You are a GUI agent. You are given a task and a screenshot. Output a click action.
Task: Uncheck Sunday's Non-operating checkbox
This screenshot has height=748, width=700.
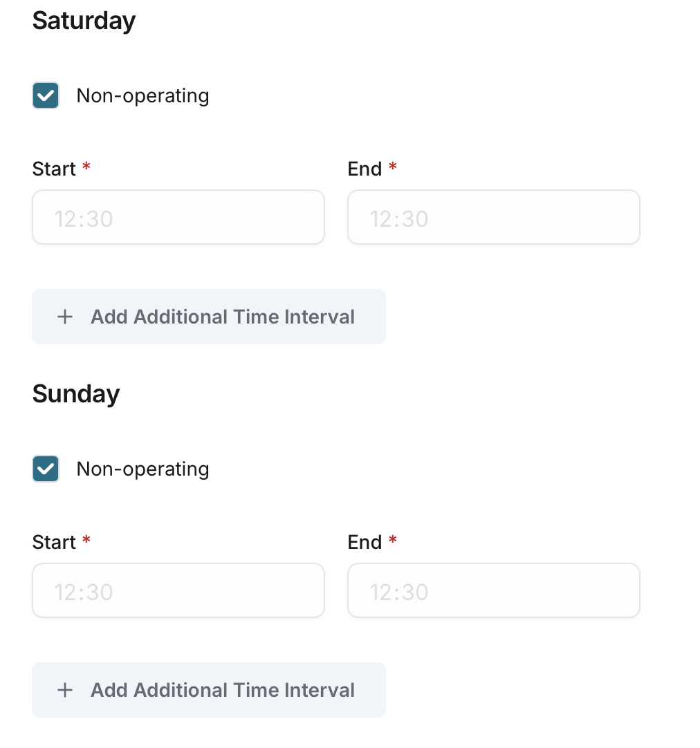point(46,469)
